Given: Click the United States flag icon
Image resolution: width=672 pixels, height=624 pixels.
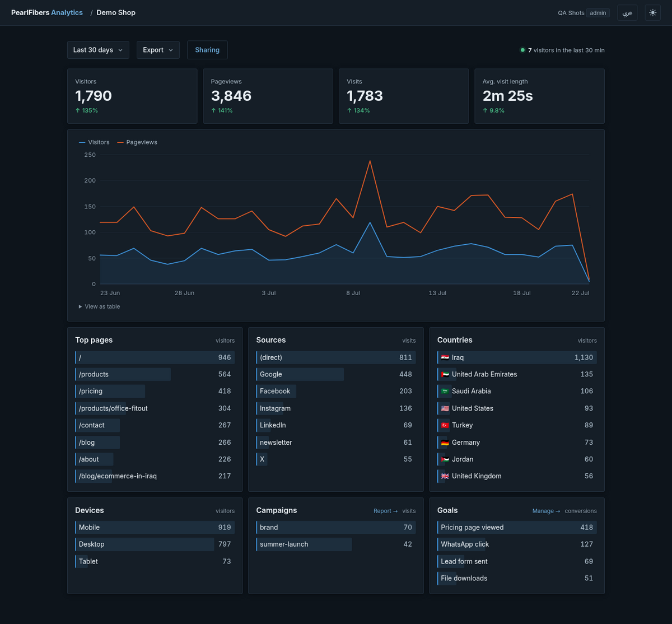Looking at the screenshot, I should coord(445,408).
